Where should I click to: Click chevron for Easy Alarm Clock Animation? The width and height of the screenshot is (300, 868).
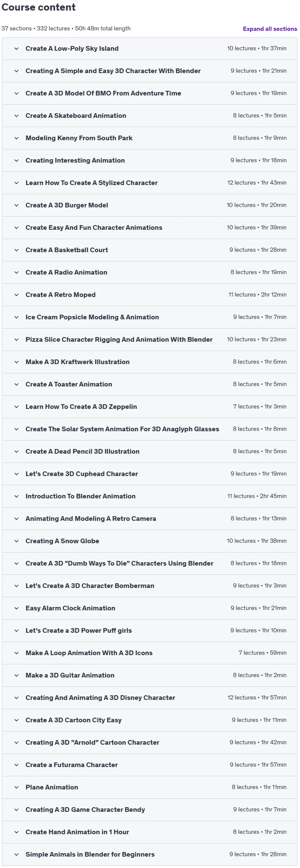[16, 608]
